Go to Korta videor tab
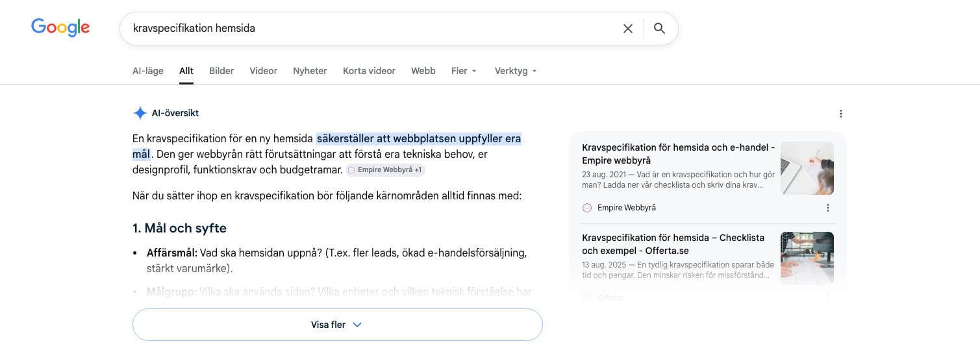The width and height of the screenshot is (980, 350). click(x=369, y=71)
